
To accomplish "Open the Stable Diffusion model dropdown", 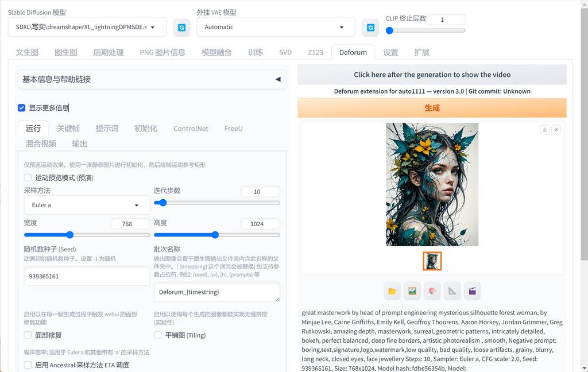I will click(87, 27).
